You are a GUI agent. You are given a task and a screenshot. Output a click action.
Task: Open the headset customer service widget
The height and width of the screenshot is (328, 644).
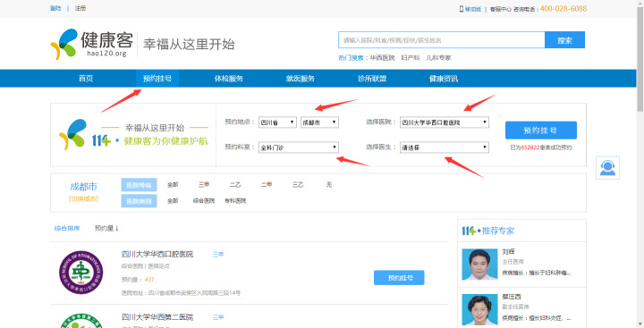point(607,167)
